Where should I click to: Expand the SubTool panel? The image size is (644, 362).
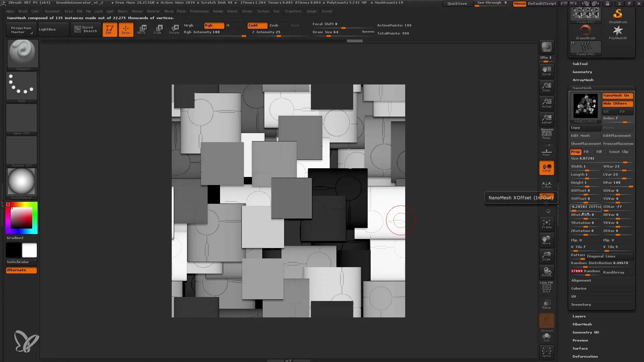pos(580,63)
